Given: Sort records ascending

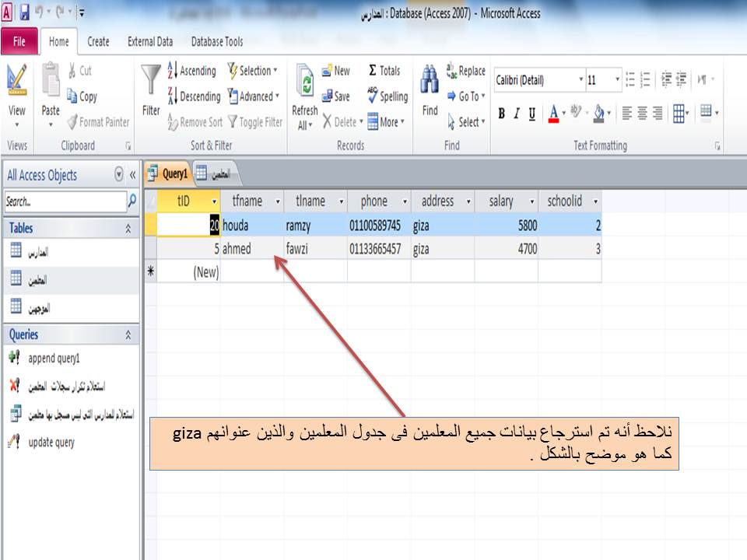Looking at the screenshot, I should (191, 70).
